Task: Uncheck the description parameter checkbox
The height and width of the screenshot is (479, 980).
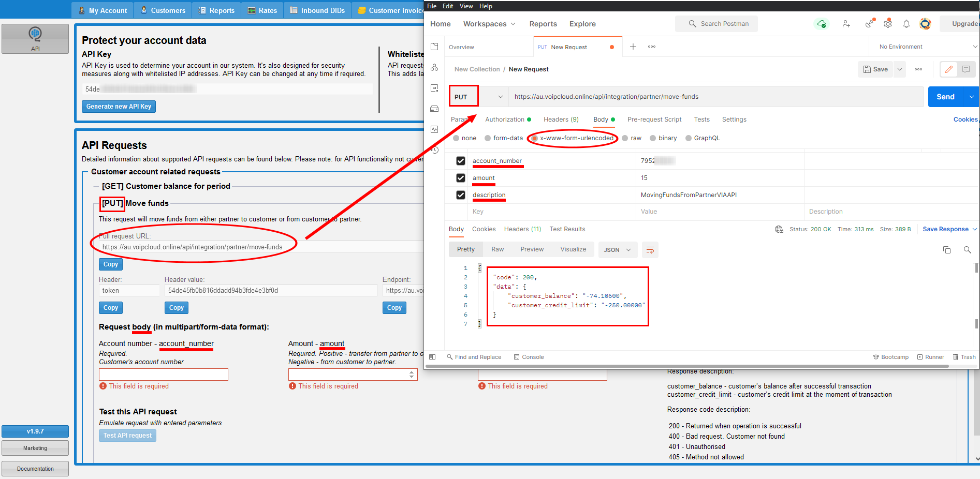Action: click(461, 195)
